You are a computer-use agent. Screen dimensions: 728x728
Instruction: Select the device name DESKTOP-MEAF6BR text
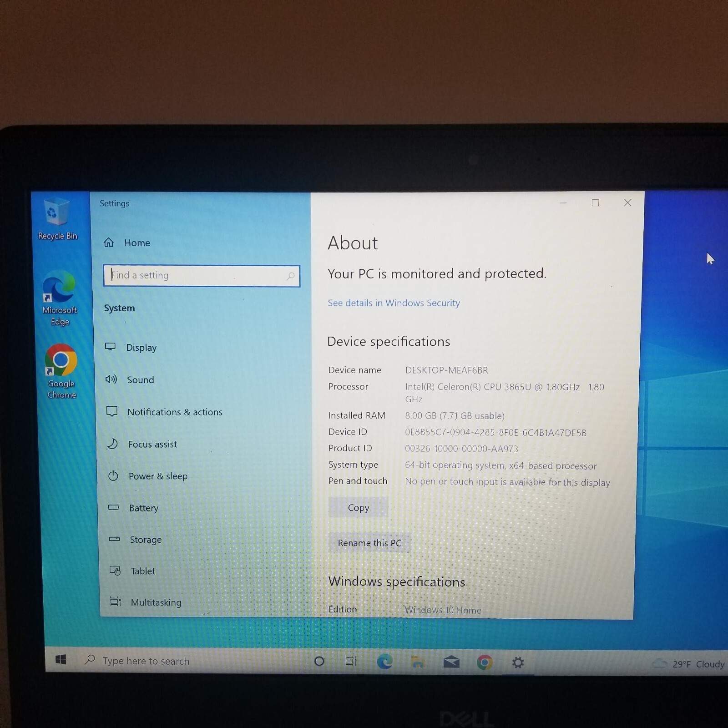point(446,370)
